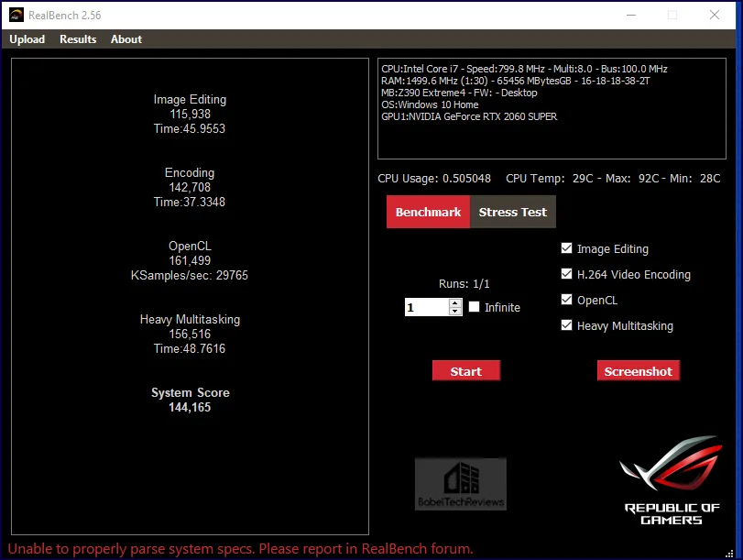Switch to the Benchmark tab
Image resolution: width=743 pixels, height=560 pixels.
pyautogui.click(x=428, y=212)
